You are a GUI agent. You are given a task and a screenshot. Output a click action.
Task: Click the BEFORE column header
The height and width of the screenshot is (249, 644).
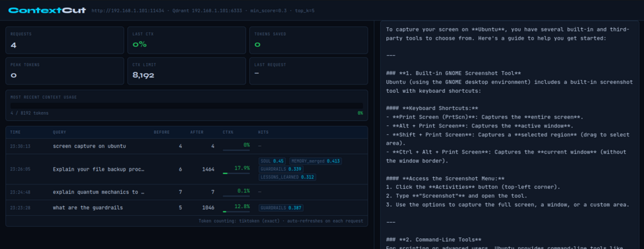click(x=161, y=133)
